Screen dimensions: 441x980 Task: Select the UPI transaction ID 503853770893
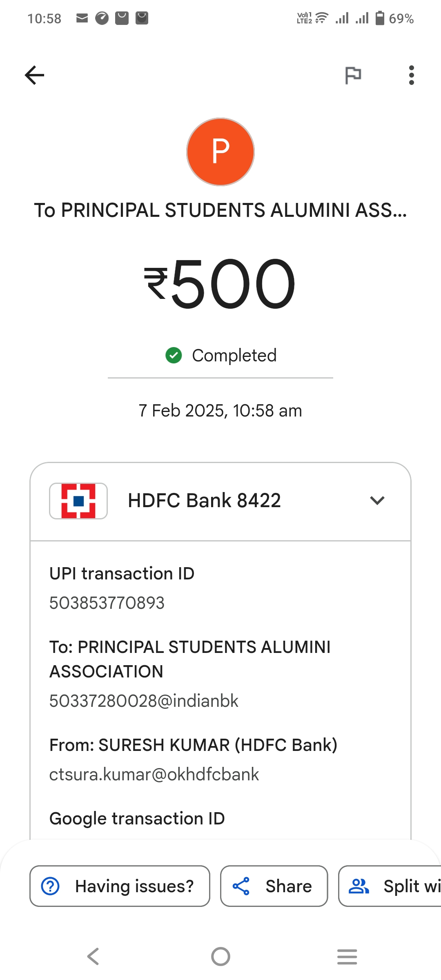(x=107, y=603)
